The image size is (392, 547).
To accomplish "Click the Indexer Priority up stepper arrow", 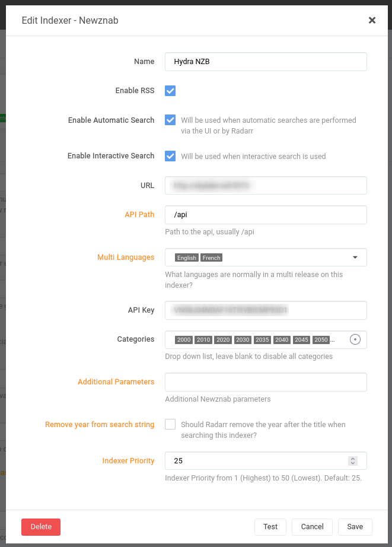I will [352, 458].
